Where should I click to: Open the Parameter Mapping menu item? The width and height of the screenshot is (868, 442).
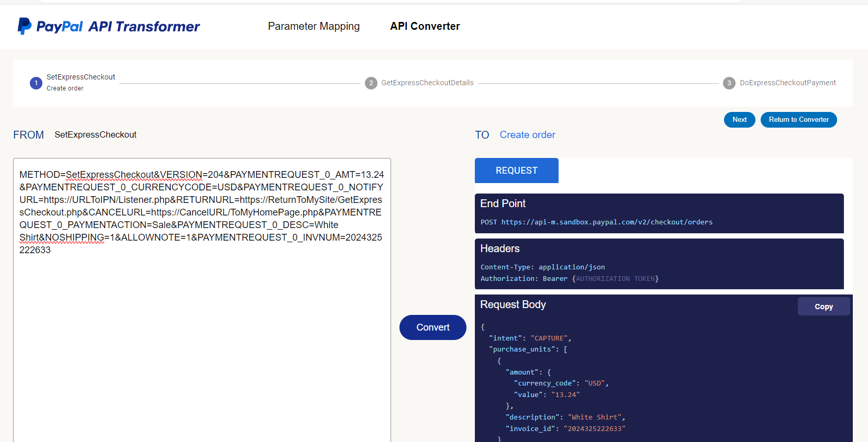(x=314, y=26)
